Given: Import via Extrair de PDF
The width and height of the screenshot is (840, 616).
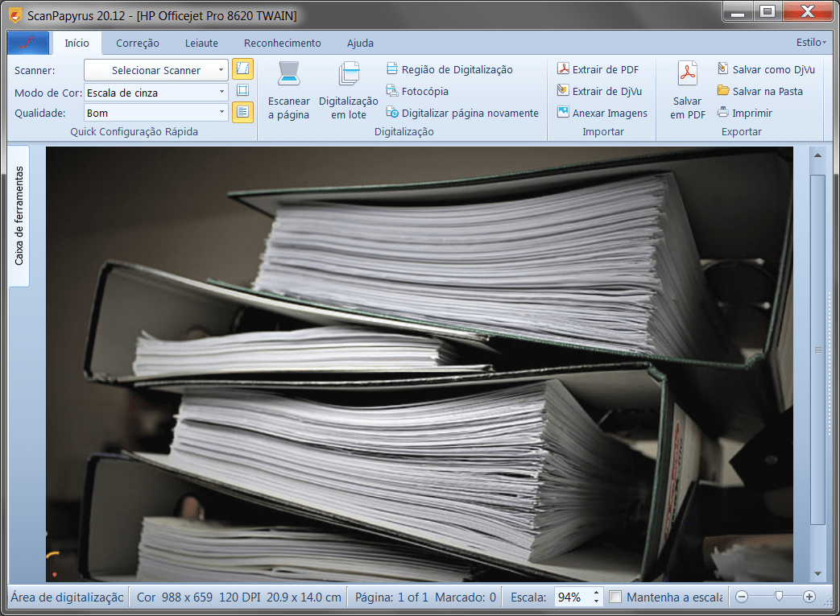Looking at the screenshot, I should pyautogui.click(x=598, y=69).
